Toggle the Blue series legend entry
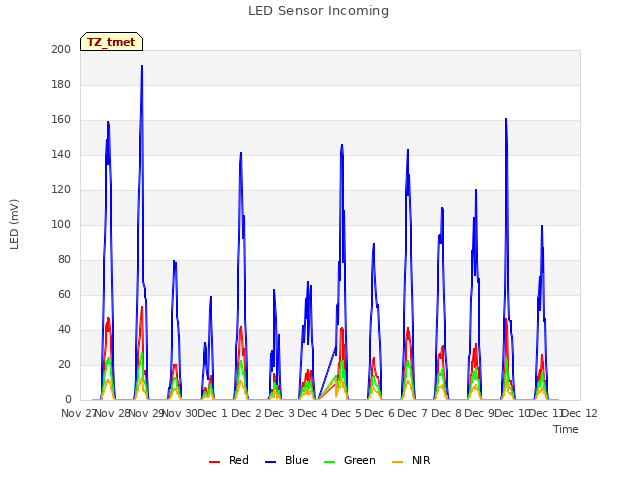The width and height of the screenshot is (640, 480). [287, 460]
